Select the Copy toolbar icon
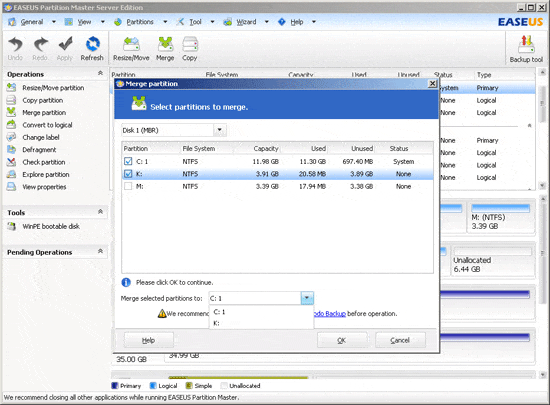The image size is (550, 405). click(x=190, y=45)
